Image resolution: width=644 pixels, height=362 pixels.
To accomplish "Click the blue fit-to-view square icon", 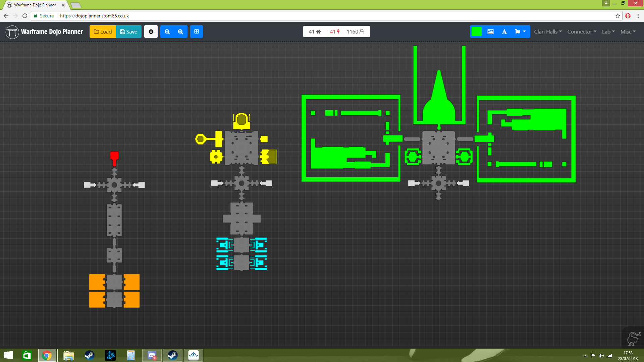I will pyautogui.click(x=197, y=32).
